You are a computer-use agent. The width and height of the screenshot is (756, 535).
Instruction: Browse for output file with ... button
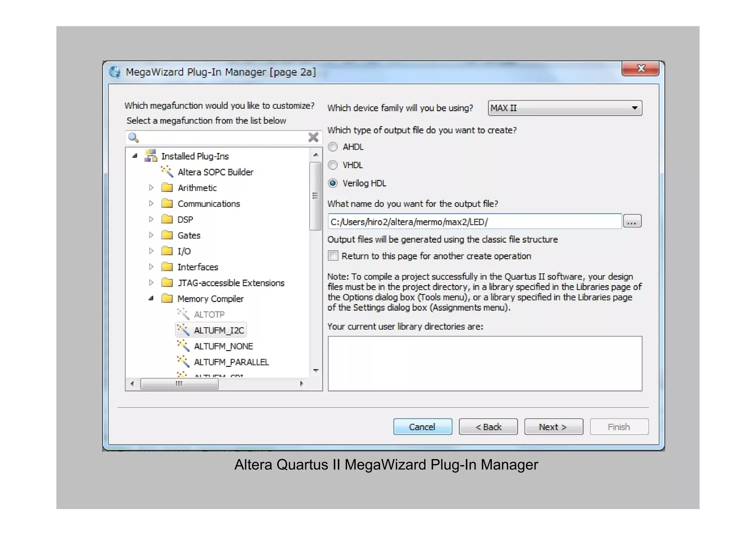pyautogui.click(x=632, y=221)
